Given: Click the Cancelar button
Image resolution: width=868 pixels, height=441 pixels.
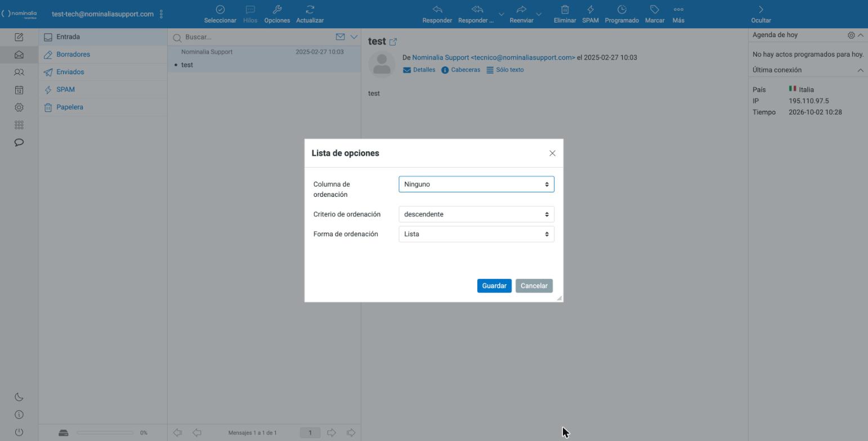Looking at the screenshot, I should coord(534,286).
